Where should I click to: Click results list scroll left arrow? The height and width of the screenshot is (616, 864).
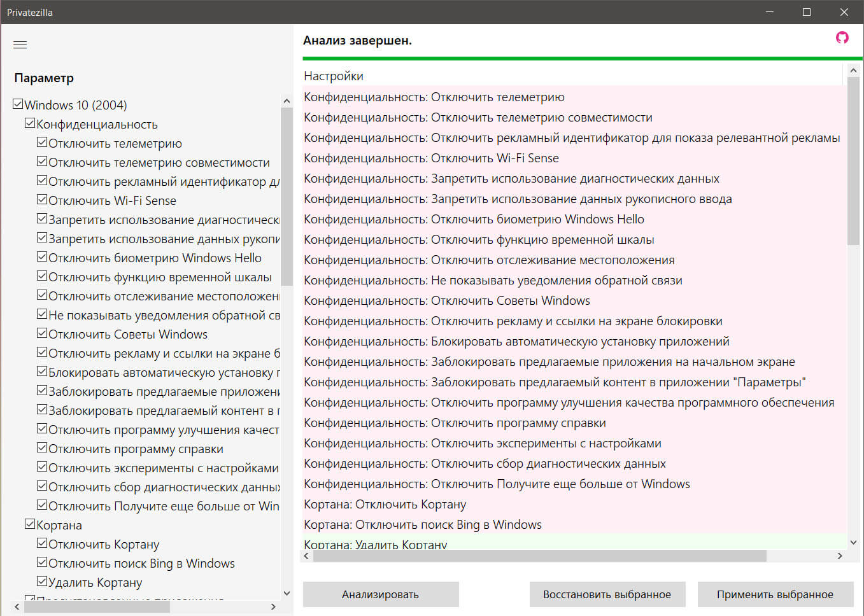click(307, 556)
